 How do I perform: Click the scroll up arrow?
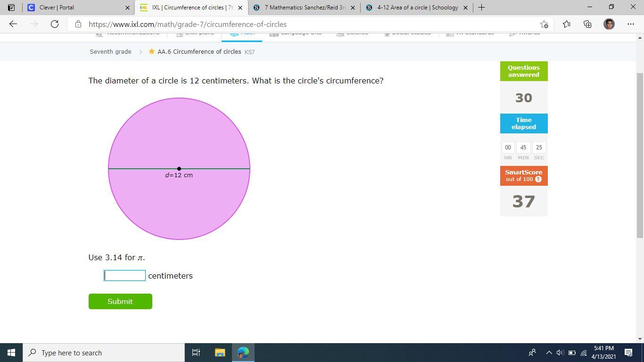point(640,38)
